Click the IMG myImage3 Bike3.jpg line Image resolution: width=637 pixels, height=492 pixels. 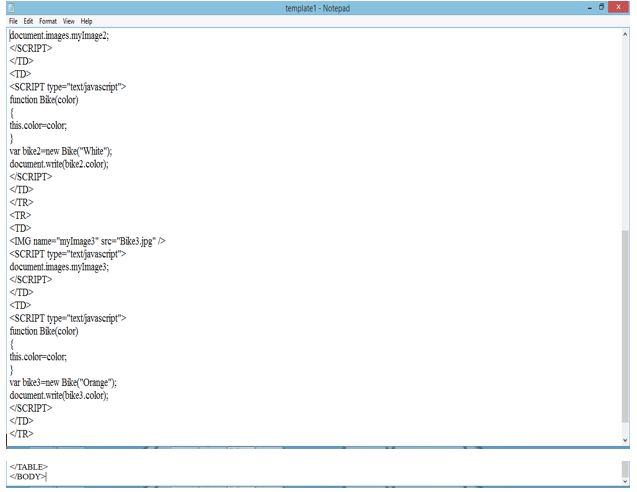tap(87, 241)
